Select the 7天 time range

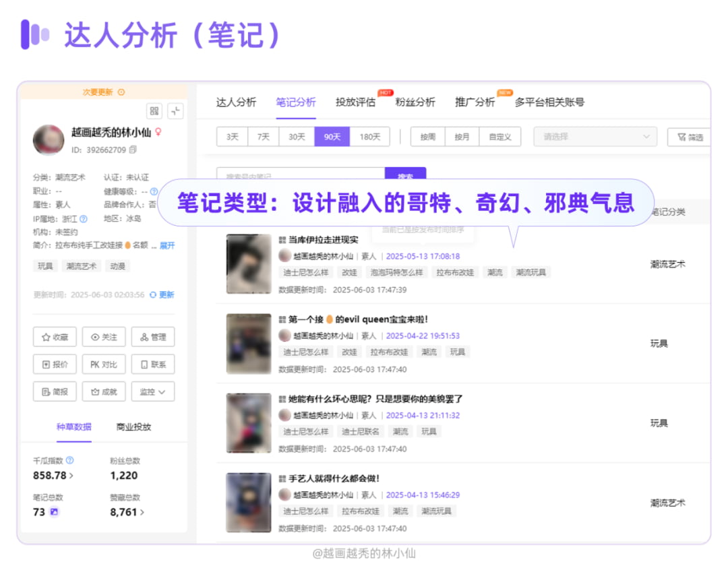(x=263, y=137)
